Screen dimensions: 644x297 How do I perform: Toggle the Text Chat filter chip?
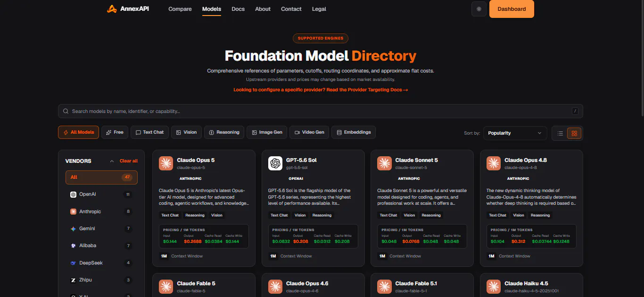tap(149, 132)
